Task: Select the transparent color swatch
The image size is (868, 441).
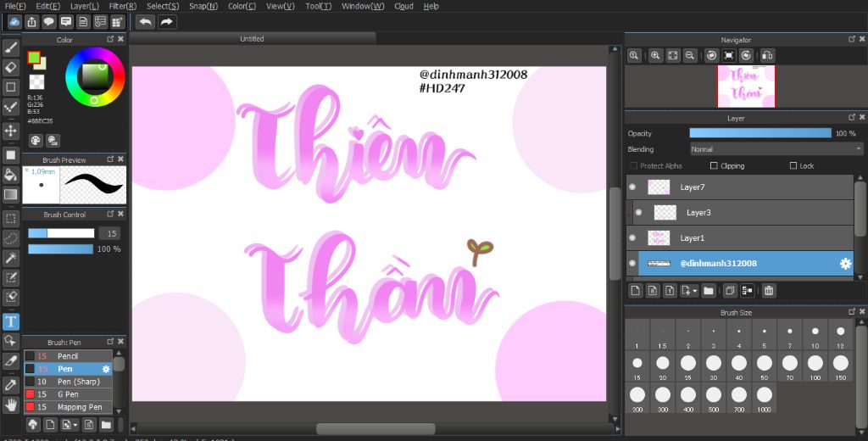Action: (36, 82)
